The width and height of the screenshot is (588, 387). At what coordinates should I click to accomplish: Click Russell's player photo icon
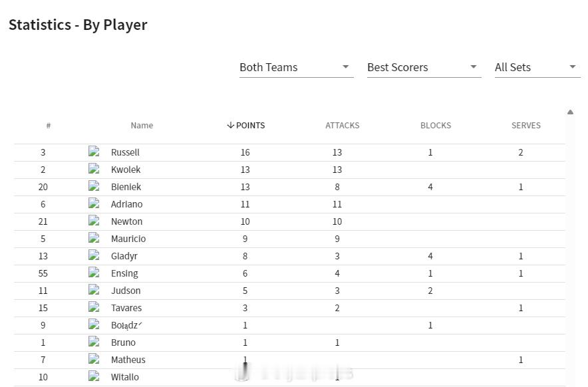(94, 152)
